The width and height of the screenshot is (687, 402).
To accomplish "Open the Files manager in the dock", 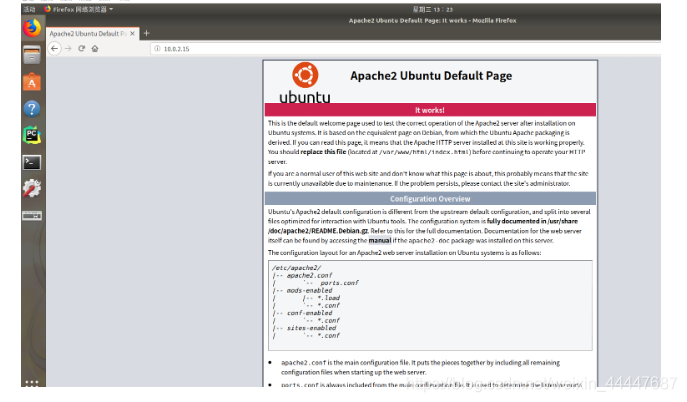I will (32, 55).
